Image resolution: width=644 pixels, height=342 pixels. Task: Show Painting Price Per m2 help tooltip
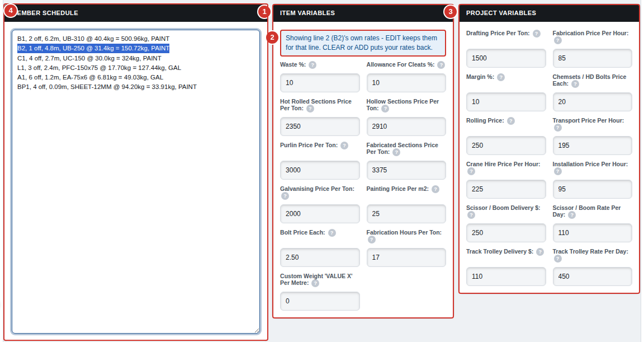pyautogui.click(x=435, y=189)
